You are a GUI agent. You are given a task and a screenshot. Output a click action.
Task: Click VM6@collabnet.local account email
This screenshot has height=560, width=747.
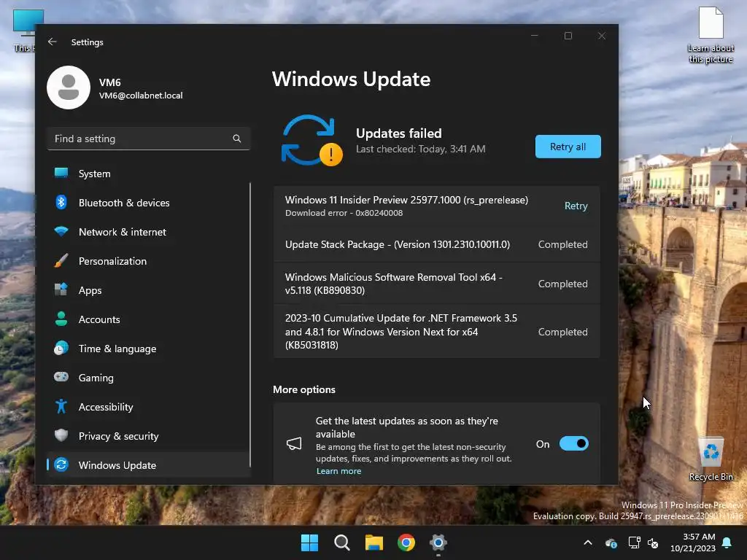point(141,96)
